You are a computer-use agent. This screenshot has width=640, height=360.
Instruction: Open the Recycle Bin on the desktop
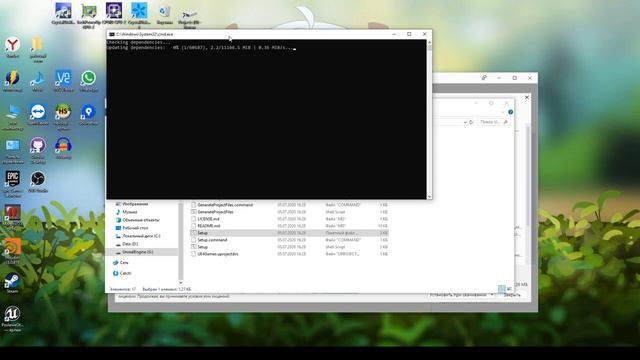tap(164, 13)
